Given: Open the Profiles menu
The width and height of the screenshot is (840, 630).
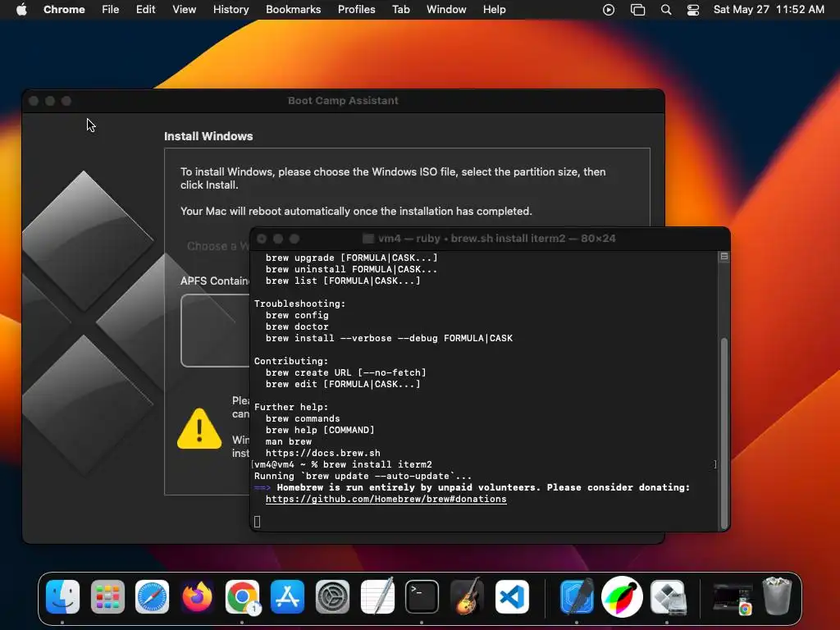Looking at the screenshot, I should click(356, 10).
